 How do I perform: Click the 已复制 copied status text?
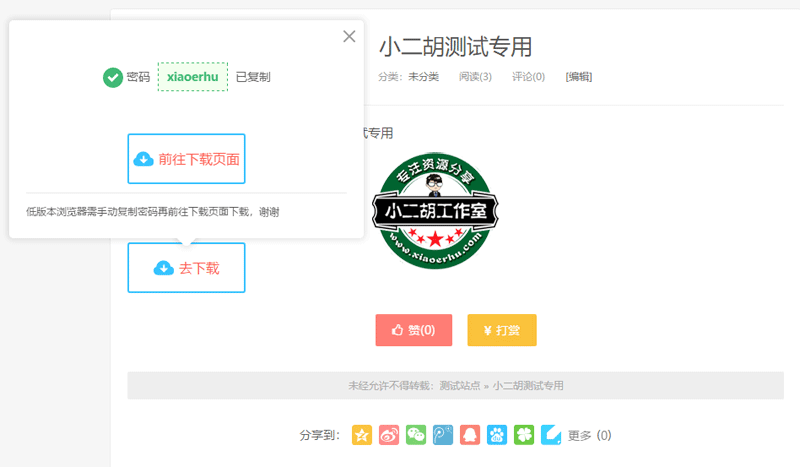click(253, 77)
